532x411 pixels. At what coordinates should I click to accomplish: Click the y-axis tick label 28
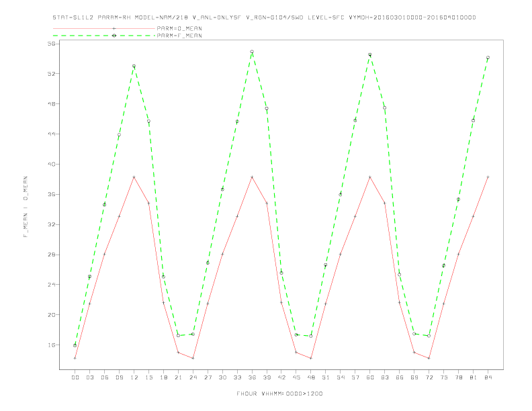52,255
